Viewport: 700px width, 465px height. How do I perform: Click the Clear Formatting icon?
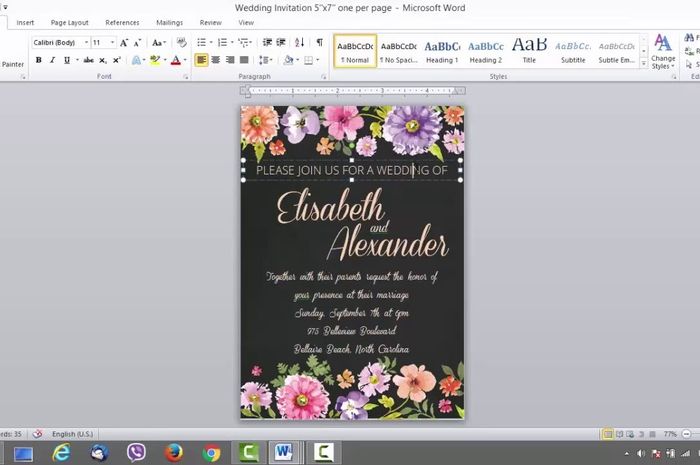tap(181, 43)
